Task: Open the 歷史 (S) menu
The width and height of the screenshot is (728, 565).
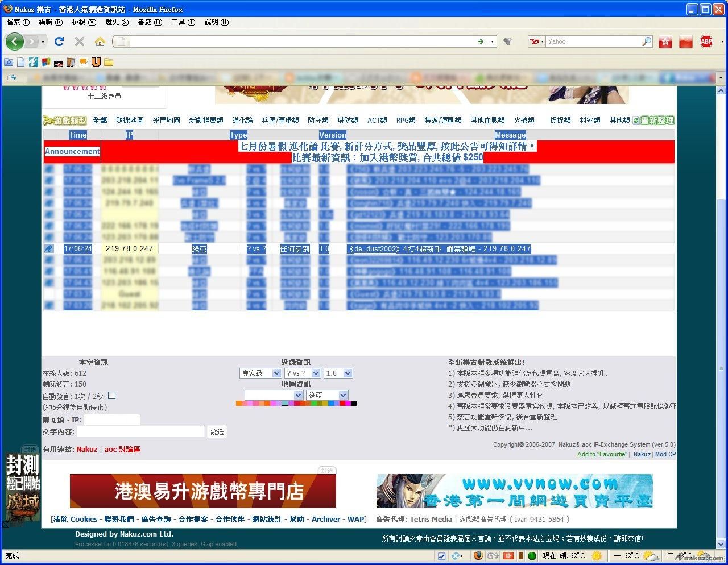Action: (x=117, y=22)
